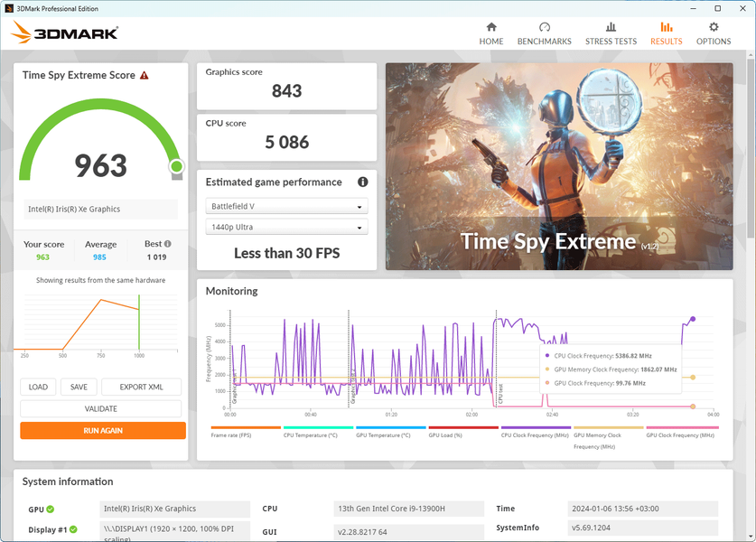Click the CPU field 13th Gen Intel Core i9-13900H
The height and width of the screenshot is (542, 756).
tap(408, 509)
